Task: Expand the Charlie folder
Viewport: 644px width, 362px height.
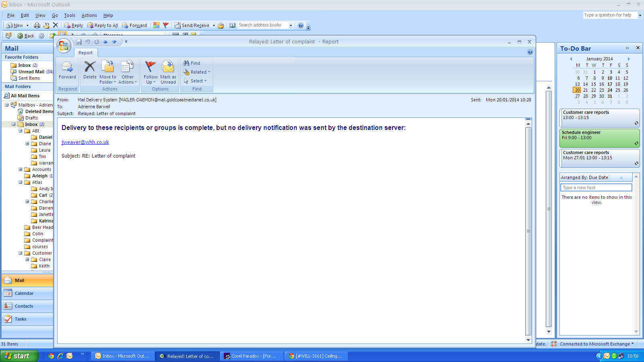Action: tap(27, 202)
